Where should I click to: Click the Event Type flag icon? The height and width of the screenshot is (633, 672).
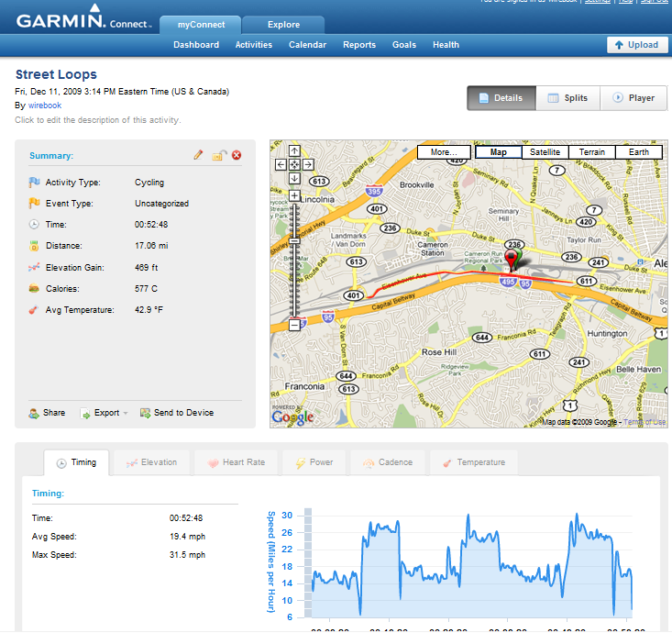click(x=34, y=203)
